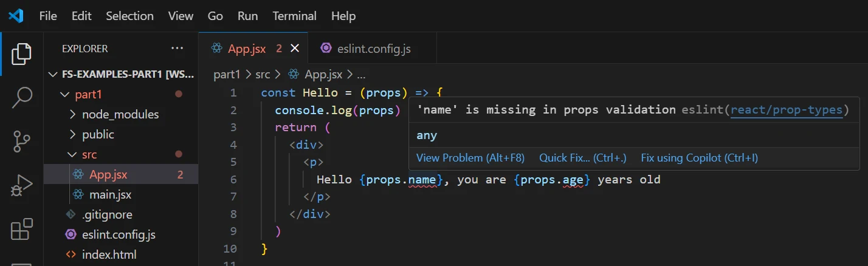Viewport: 868px width, 266px height.
Task: Switch to the eslint.config.js tab
Action: click(372, 49)
